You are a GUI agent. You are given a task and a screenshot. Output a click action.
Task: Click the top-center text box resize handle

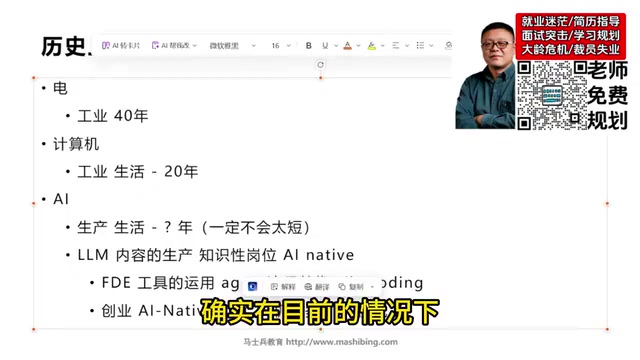320,78
